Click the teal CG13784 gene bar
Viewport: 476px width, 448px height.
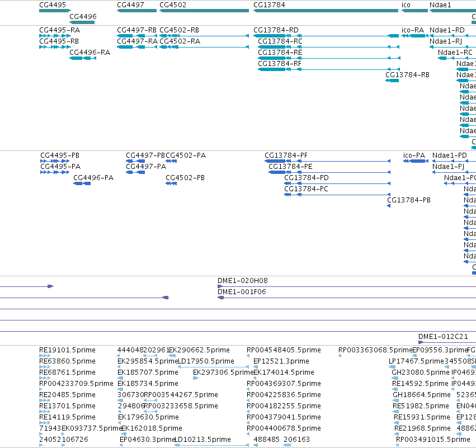click(326, 11)
